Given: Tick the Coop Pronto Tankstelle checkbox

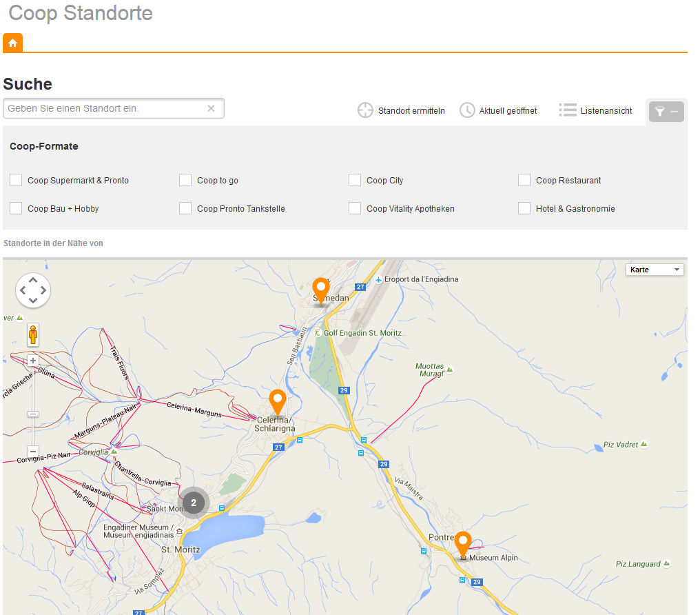Looking at the screenshot, I should point(185,208).
